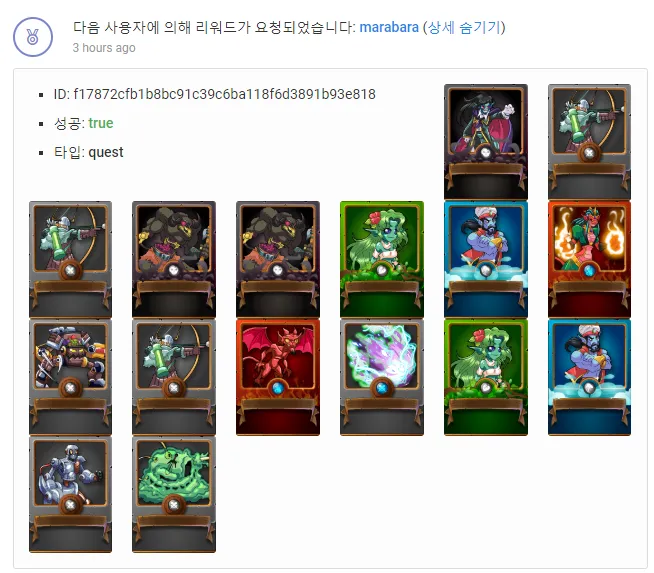Select the green-haired nymph card in second row
Viewport: 654px width, 573px height.
(x=382, y=259)
